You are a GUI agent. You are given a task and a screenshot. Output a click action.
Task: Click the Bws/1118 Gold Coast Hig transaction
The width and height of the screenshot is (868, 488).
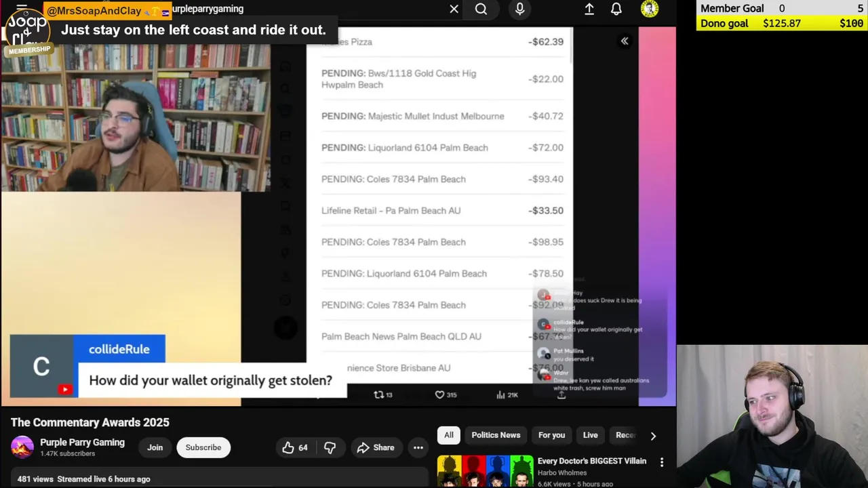pos(442,79)
